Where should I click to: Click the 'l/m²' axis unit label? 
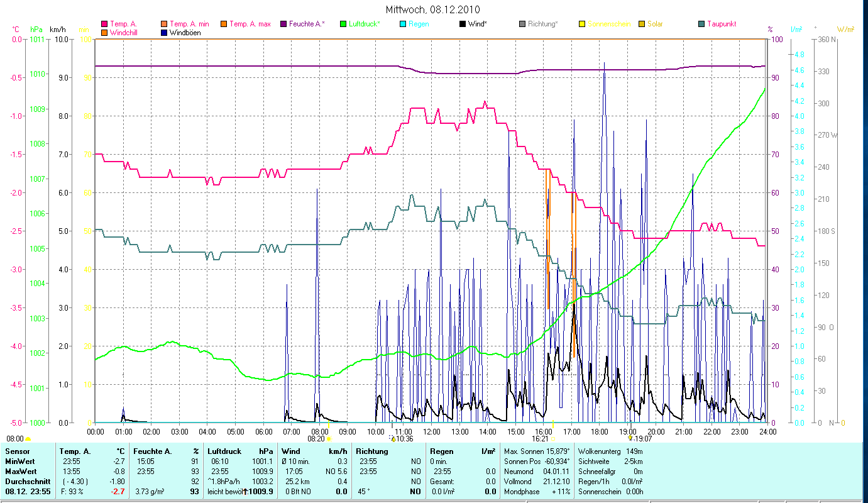796,30
